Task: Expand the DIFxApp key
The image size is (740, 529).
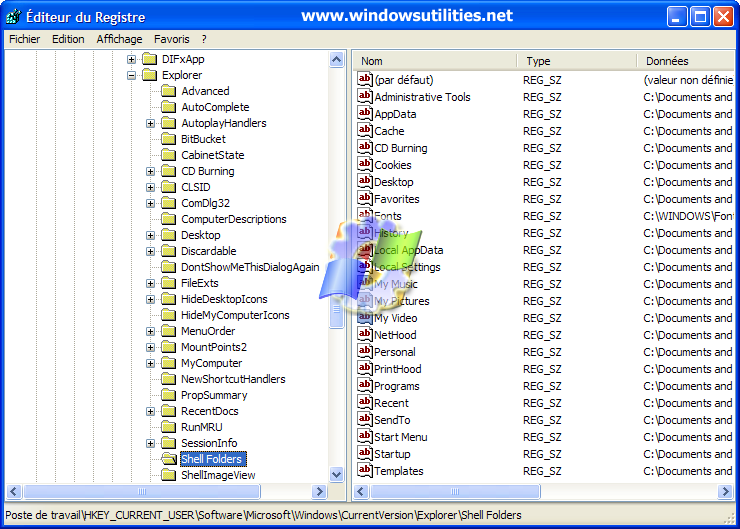Action: [132, 59]
